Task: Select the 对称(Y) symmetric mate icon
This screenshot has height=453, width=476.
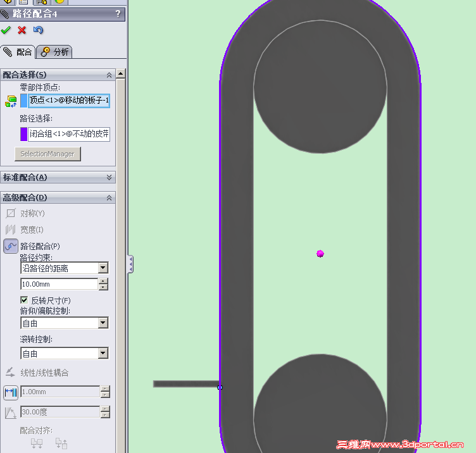Action: point(11,213)
